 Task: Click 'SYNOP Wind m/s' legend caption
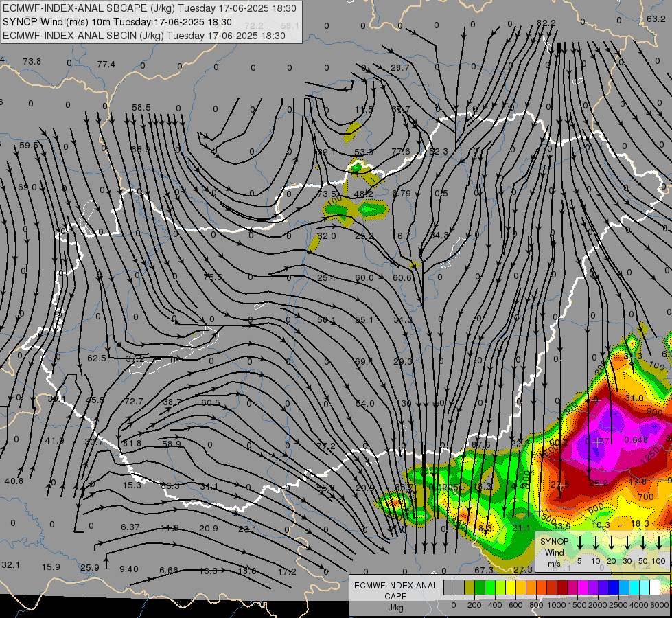click(x=555, y=552)
